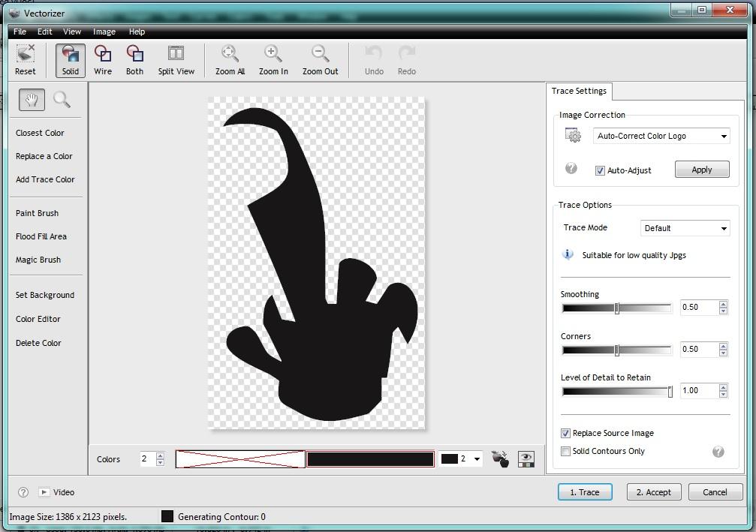This screenshot has height=532, width=756.
Task: Select the transparent crossed-out color swatch
Action: point(240,458)
